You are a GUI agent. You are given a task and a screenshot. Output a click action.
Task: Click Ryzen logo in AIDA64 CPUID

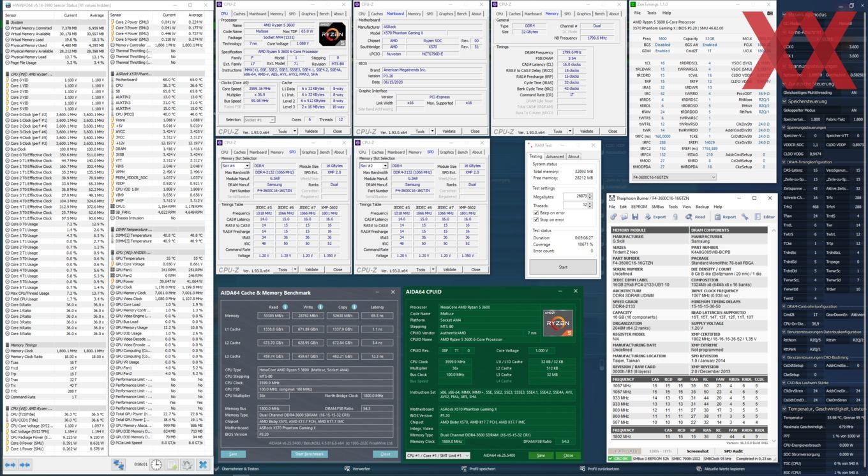[557, 322]
